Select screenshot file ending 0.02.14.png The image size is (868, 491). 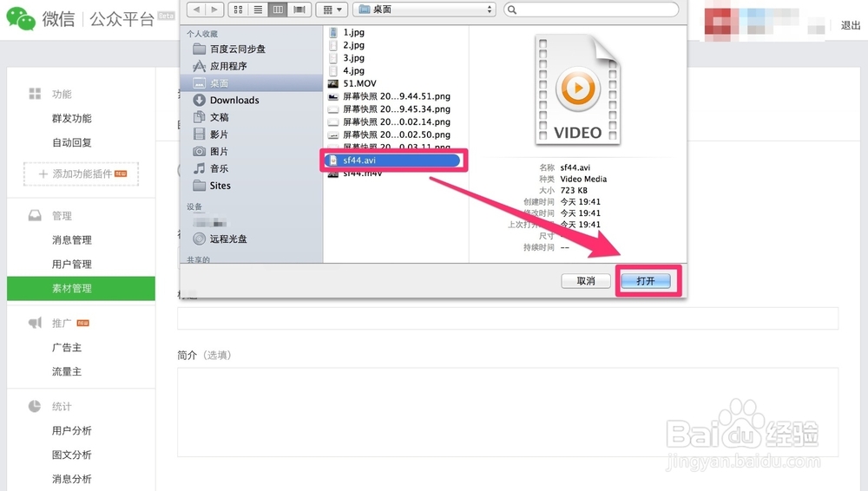coord(395,121)
